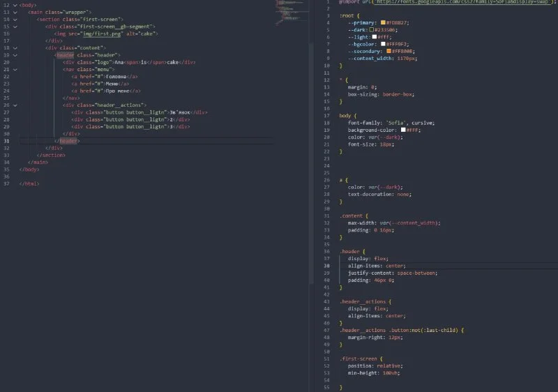Select line number 37 in HTML editor
The width and height of the screenshot is (558, 392).
point(6,183)
